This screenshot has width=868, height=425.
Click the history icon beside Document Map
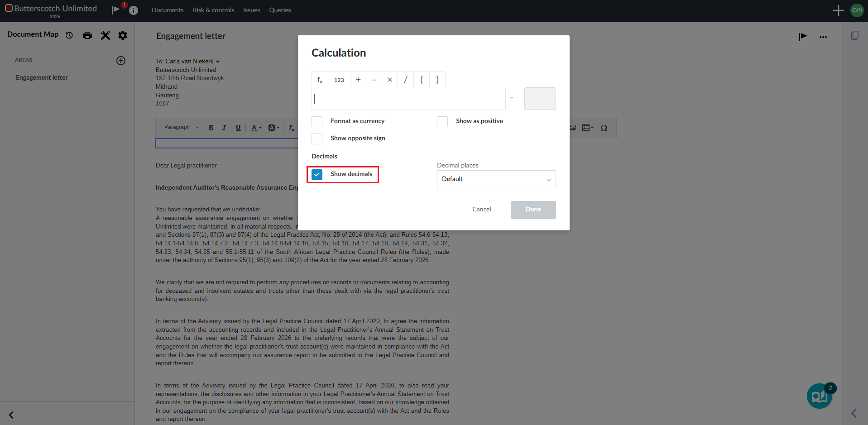(69, 35)
